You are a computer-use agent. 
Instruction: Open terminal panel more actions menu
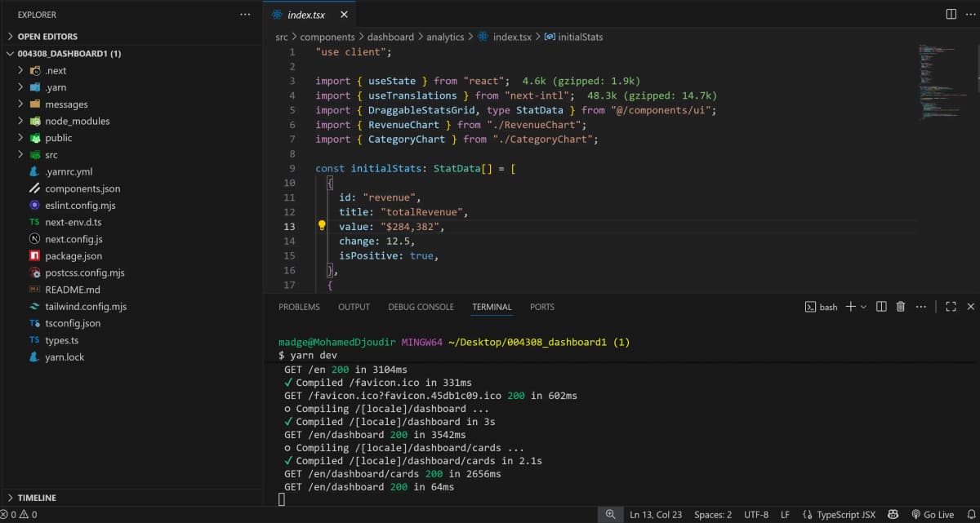point(921,307)
